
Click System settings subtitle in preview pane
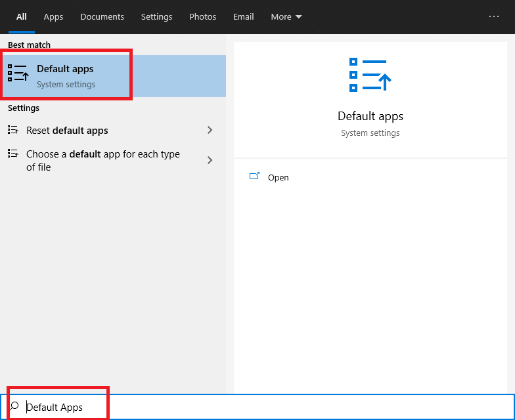coord(370,133)
